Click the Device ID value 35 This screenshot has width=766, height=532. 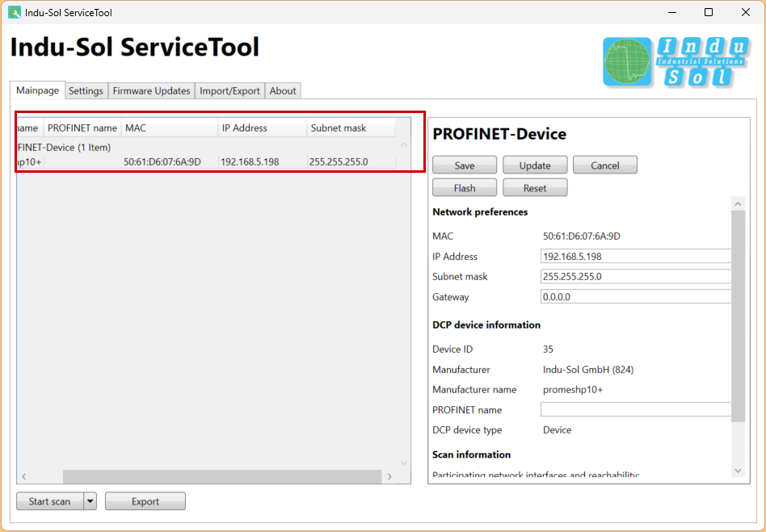point(548,349)
